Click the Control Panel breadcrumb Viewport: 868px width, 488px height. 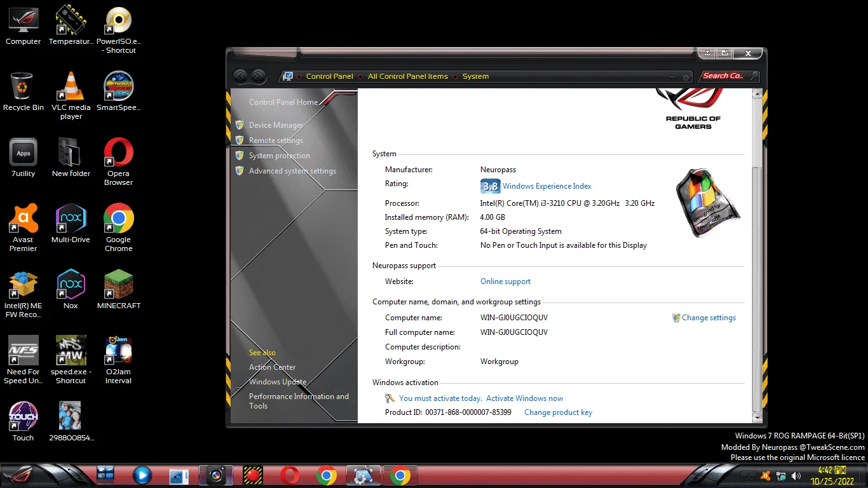(x=329, y=76)
